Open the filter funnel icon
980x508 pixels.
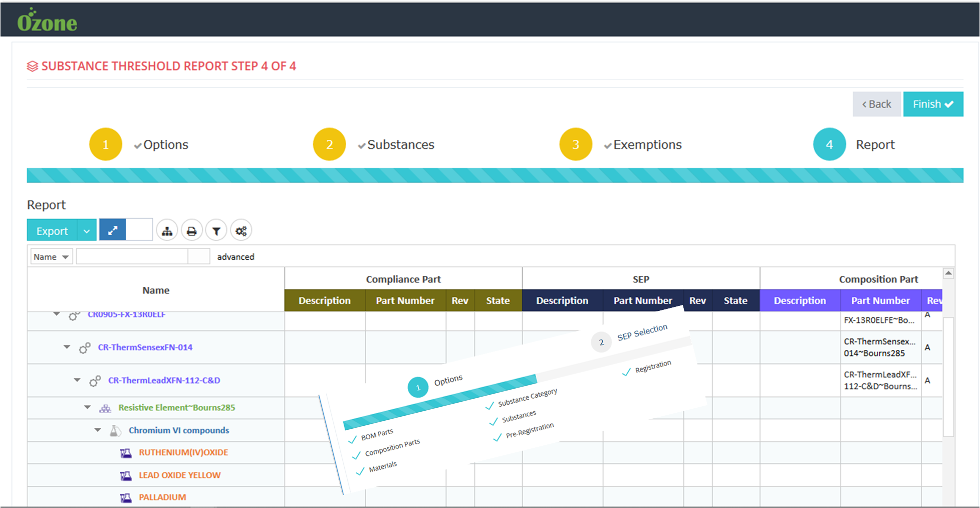[216, 231]
